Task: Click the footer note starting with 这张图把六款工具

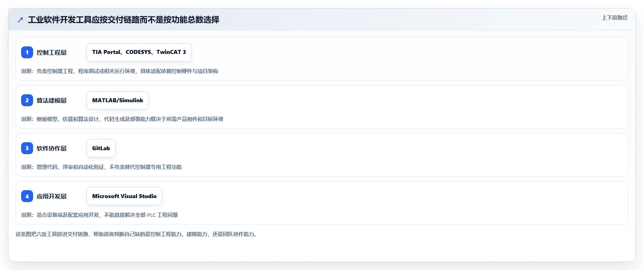Action: tap(137, 234)
